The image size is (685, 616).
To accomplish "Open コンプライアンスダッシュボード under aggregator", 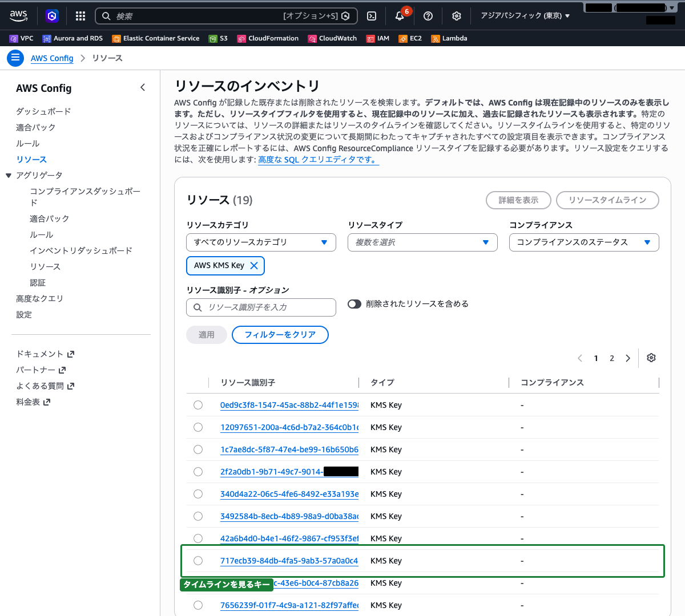I will 85,197.
